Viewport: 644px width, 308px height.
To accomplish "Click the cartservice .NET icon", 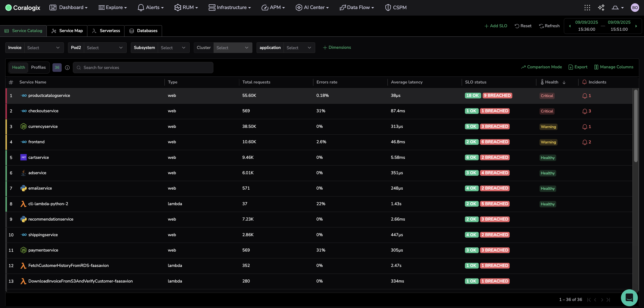I will click(x=23, y=157).
